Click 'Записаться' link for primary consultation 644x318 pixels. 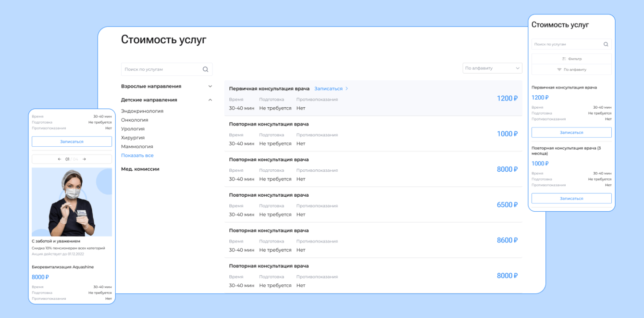[x=328, y=89]
